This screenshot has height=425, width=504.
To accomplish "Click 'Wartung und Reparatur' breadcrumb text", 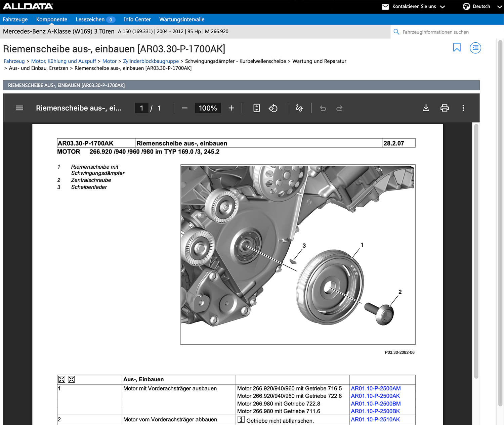I will (x=319, y=61).
